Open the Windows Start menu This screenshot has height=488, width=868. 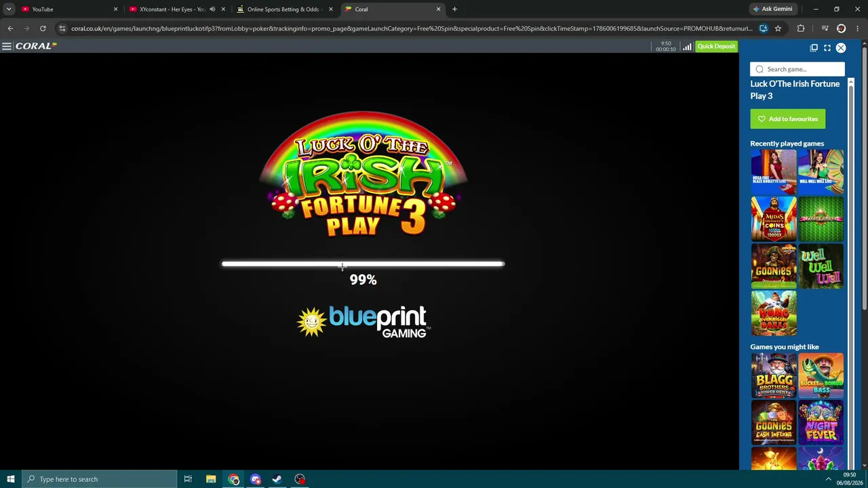tap(10, 479)
